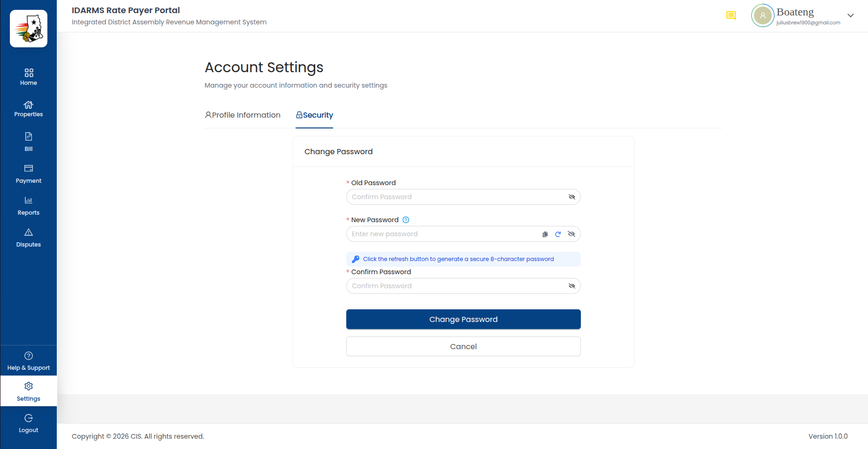Screen dimensions: 868x449
Task: Click the Cancel button
Action: point(464,346)
